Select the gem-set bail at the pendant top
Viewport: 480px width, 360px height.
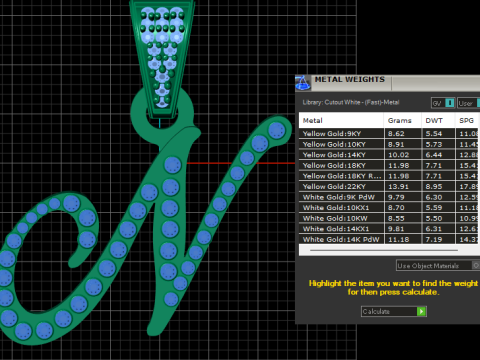point(162,58)
